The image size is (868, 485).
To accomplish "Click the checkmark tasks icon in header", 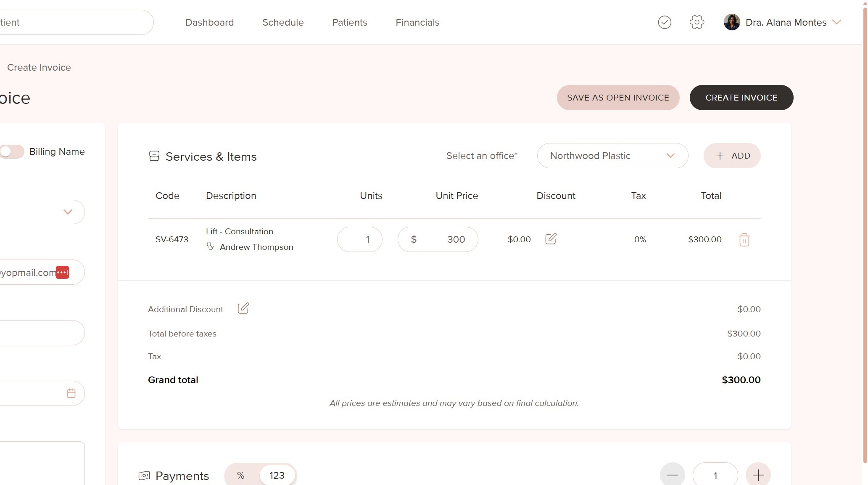I will (664, 22).
